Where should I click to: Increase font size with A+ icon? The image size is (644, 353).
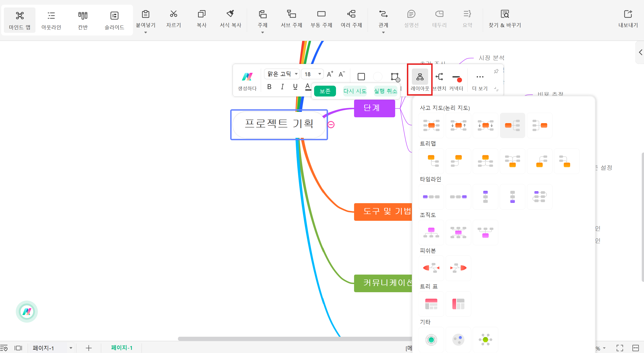coord(330,74)
